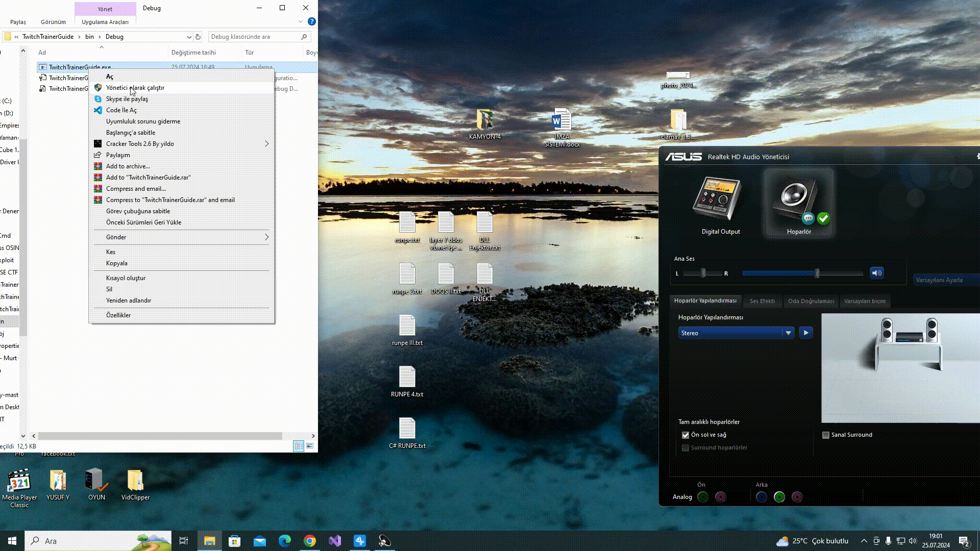
Task: Mute the Ana Ses volume speaker button
Action: point(877,273)
